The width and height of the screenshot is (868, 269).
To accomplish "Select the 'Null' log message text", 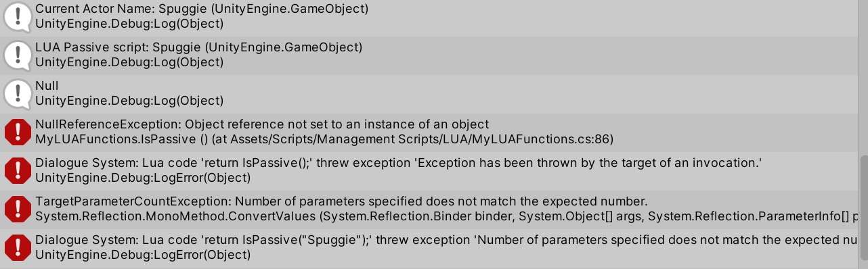I will click(x=47, y=86).
